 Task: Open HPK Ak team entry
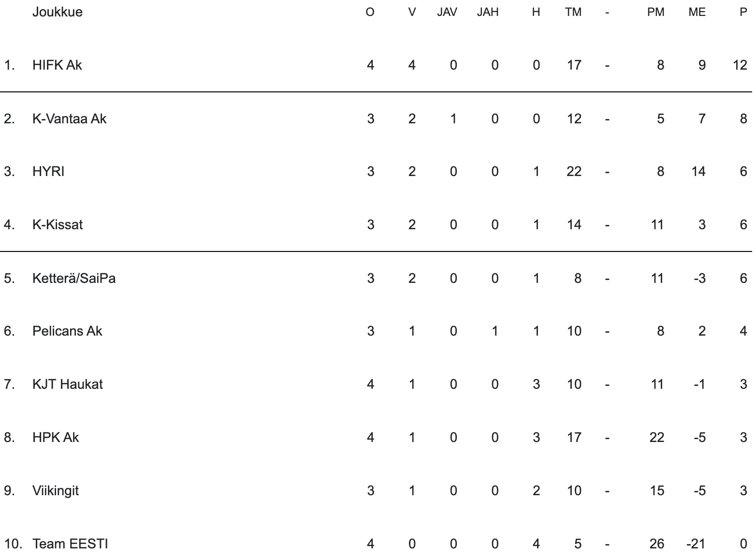[56, 438]
